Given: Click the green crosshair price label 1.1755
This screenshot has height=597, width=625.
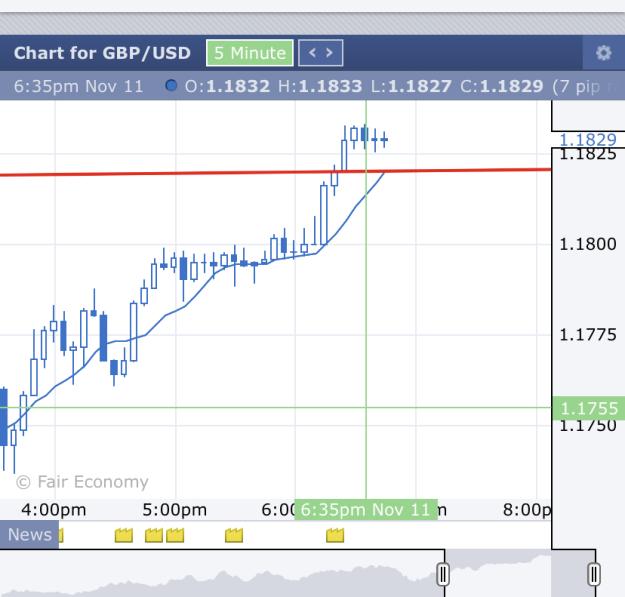Looking at the screenshot, I should pos(589,408).
